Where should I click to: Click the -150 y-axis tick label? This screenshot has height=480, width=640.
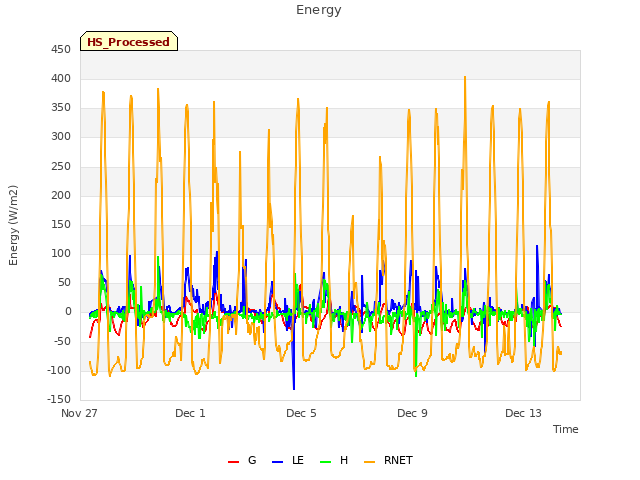point(59,399)
